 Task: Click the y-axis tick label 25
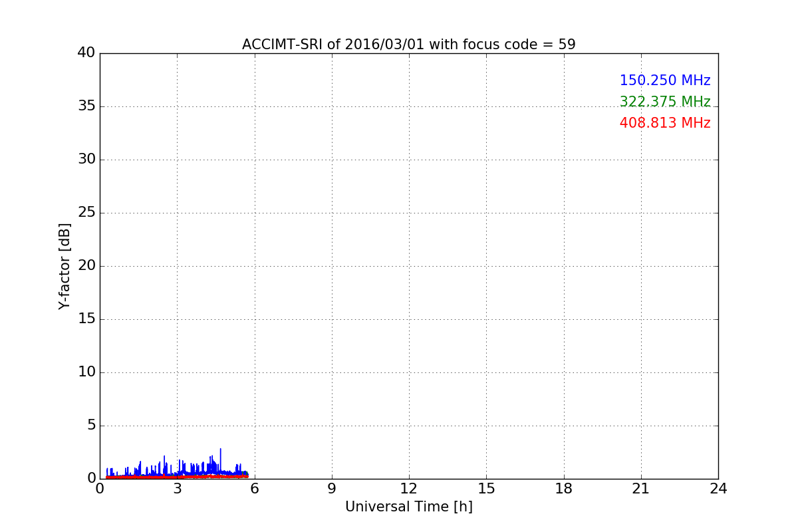coord(86,213)
